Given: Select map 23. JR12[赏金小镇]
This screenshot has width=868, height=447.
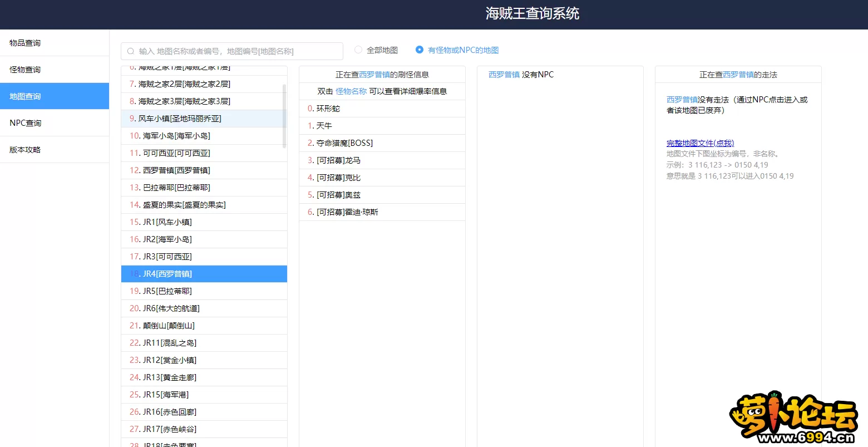Looking at the screenshot, I should [x=204, y=360].
